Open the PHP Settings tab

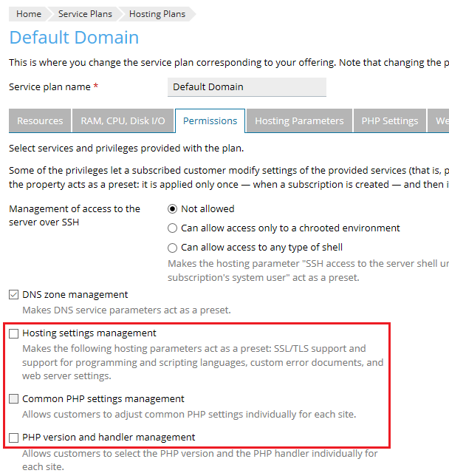tap(390, 121)
